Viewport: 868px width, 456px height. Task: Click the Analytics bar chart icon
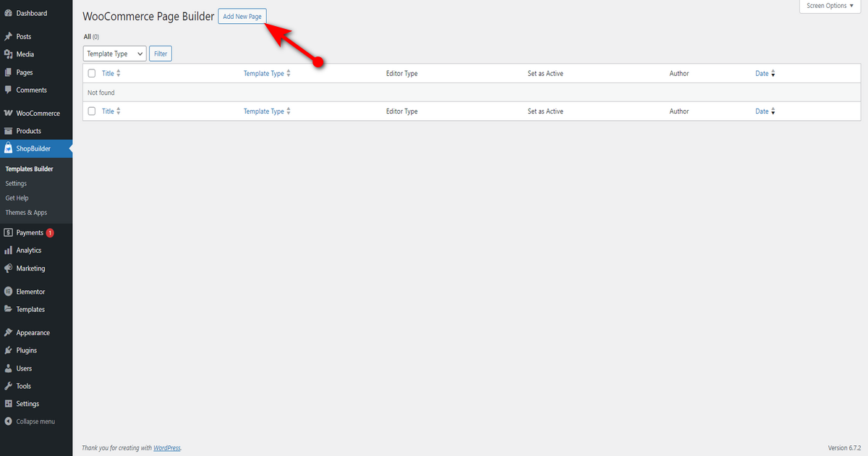pyautogui.click(x=8, y=250)
